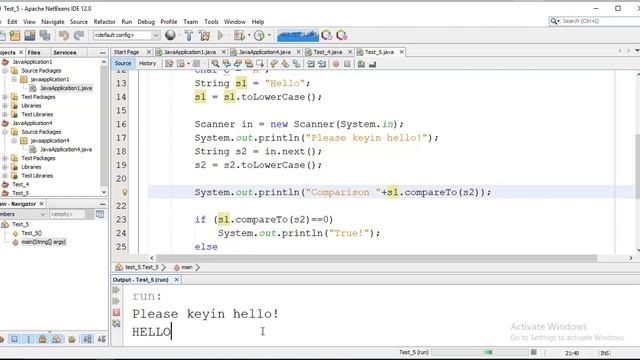The image size is (640, 360).
Task: Switch to the Services tab
Action: click(x=64, y=52)
